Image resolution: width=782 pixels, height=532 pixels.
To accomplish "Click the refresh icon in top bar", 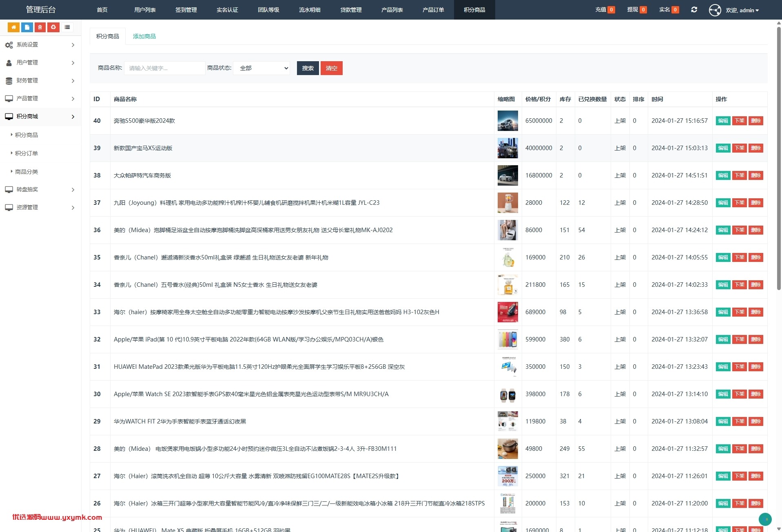I will pos(694,10).
